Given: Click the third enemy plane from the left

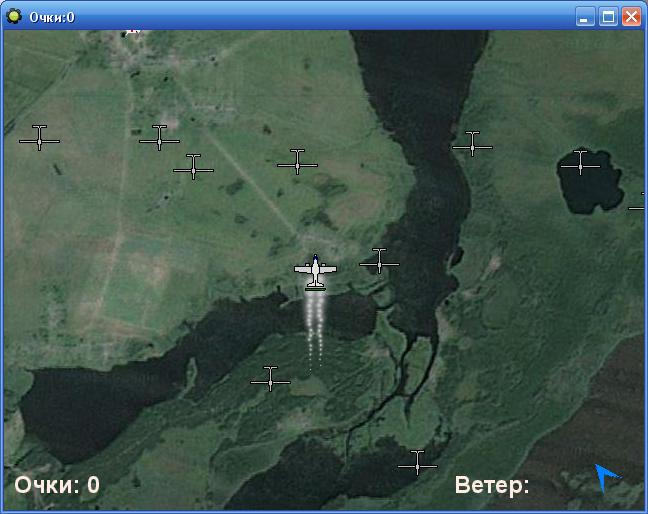Looking at the screenshot, I should pyautogui.click(x=193, y=167).
